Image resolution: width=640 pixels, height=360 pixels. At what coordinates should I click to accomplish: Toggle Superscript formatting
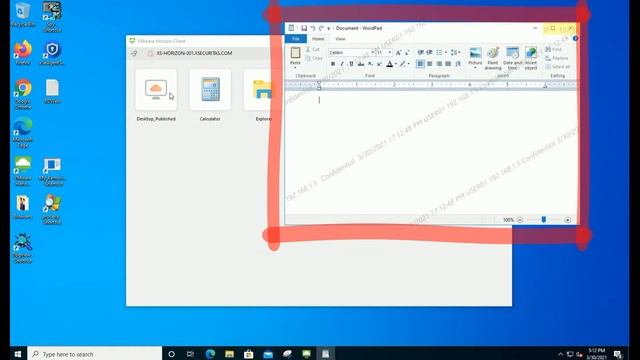(x=379, y=64)
